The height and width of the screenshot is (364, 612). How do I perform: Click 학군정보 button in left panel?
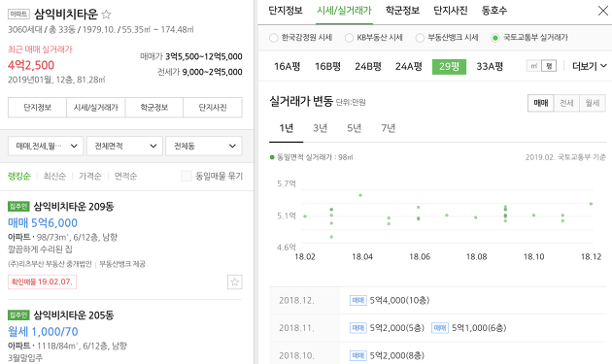coord(154,108)
